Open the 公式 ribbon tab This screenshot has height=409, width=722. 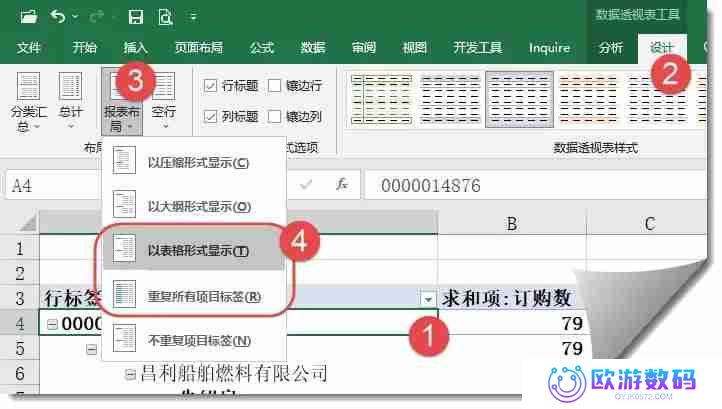tap(262, 48)
